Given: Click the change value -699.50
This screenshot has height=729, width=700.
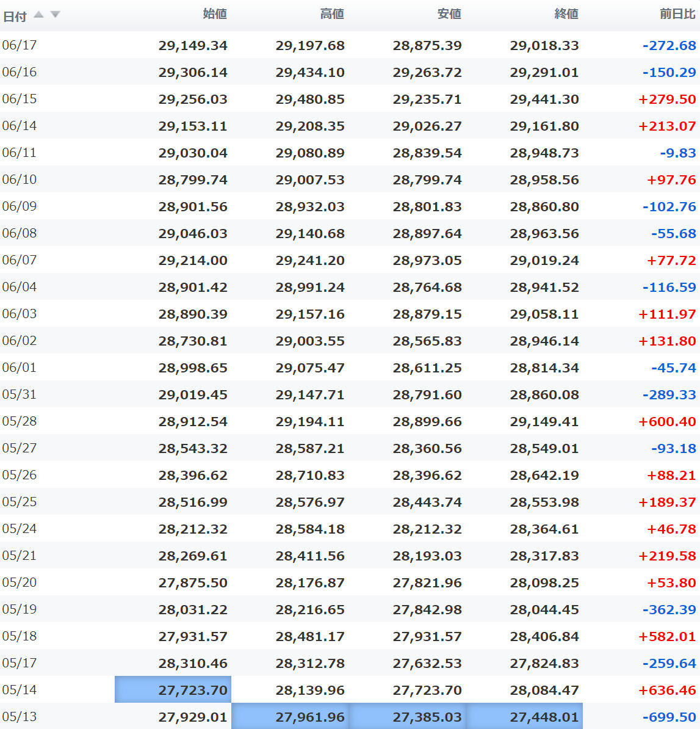Looking at the screenshot, I should (669, 717).
